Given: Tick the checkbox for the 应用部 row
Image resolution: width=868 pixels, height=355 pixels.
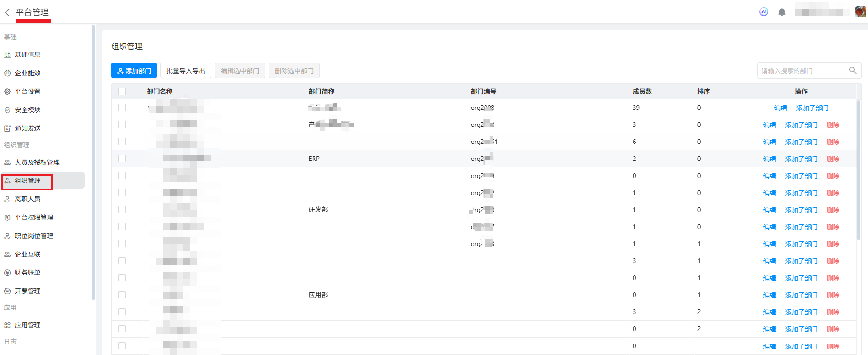Looking at the screenshot, I should click(122, 295).
